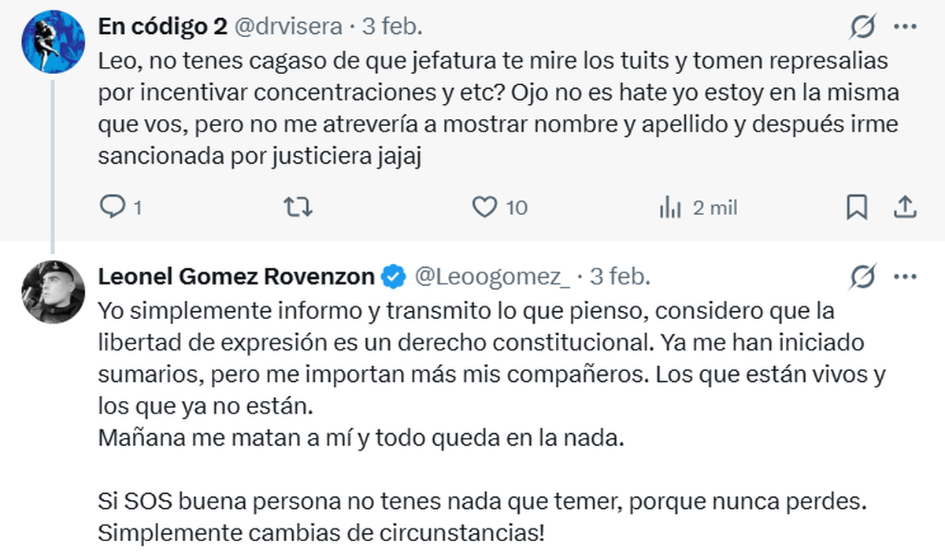This screenshot has width=945, height=560.
Task: Click Grok icon on En código 2's tweet
Action: (x=862, y=28)
